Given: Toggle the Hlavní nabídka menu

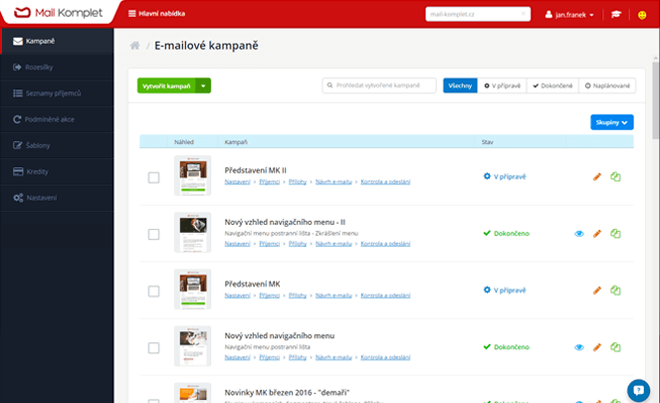Looking at the screenshot, I should point(157,13).
